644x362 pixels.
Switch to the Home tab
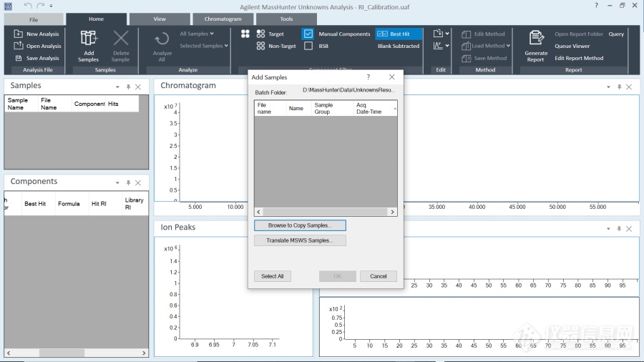pyautogui.click(x=96, y=19)
